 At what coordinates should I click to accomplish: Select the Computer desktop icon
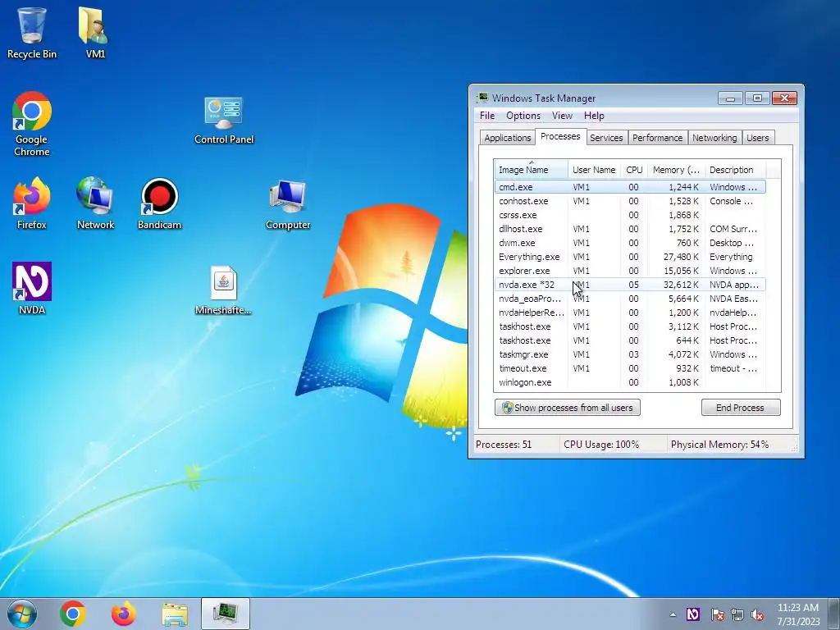(288, 206)
